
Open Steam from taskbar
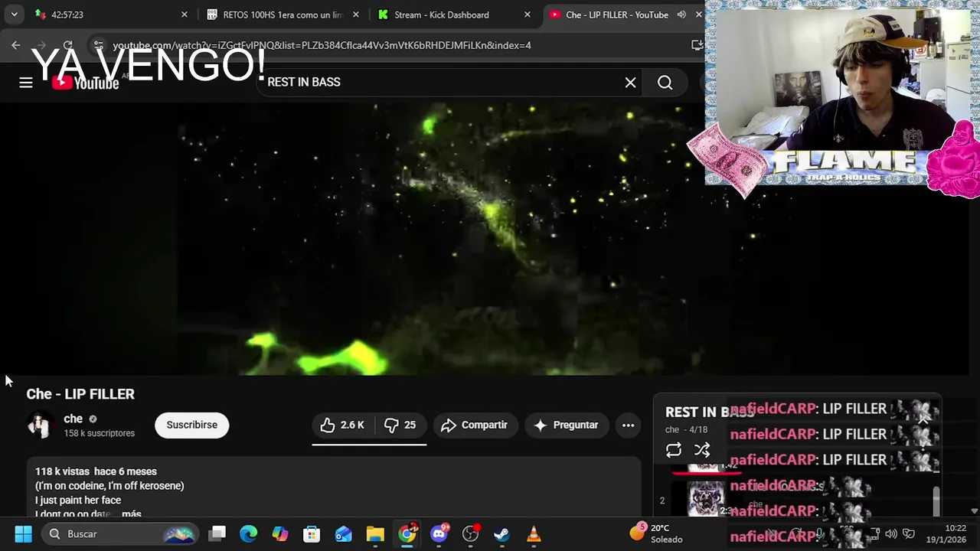pyautogui.click(x=502, y=534)
